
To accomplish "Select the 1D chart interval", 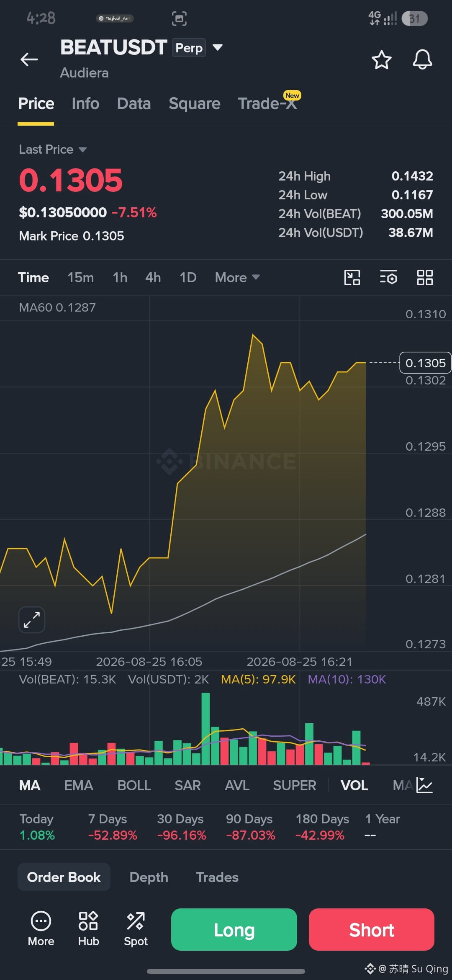I will coord(188,277).
